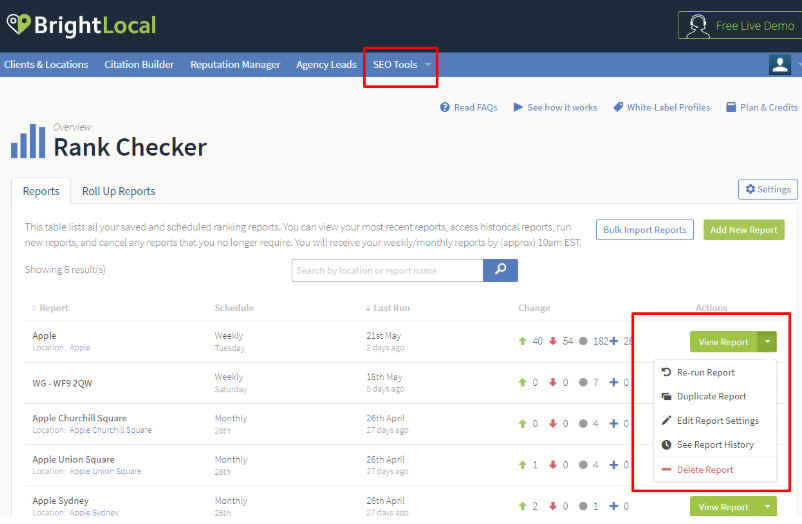Click View Report for the Apple row
The image size is (802, 524).
pos(723,341)
